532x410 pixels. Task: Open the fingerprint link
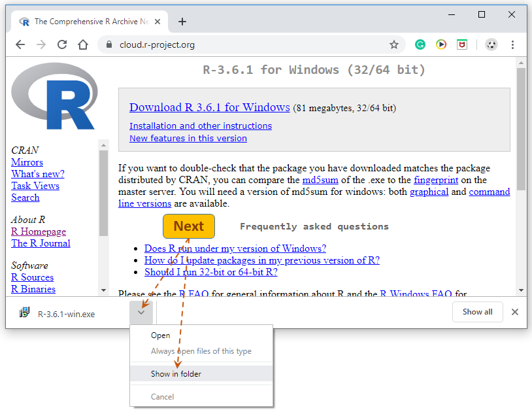[436, 180]
